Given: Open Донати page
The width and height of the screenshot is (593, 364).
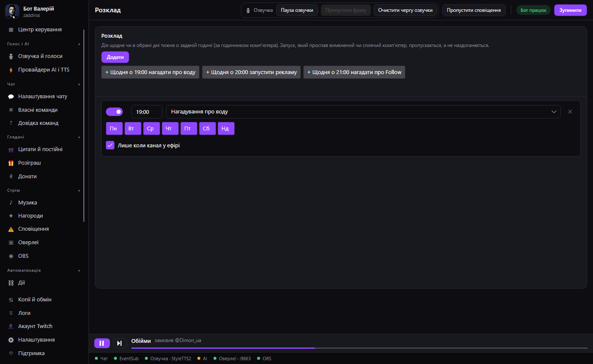Looking at the screenshot, I should click(44, 176).
